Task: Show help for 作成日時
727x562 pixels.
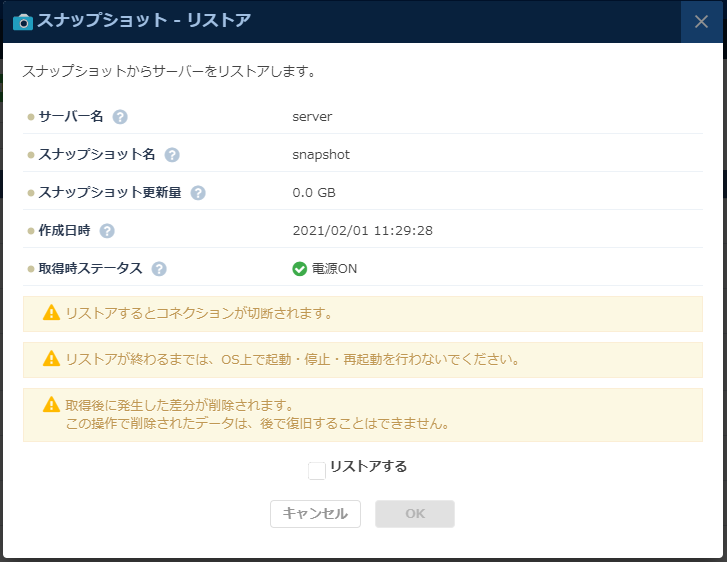Action: tap(107, 231)
